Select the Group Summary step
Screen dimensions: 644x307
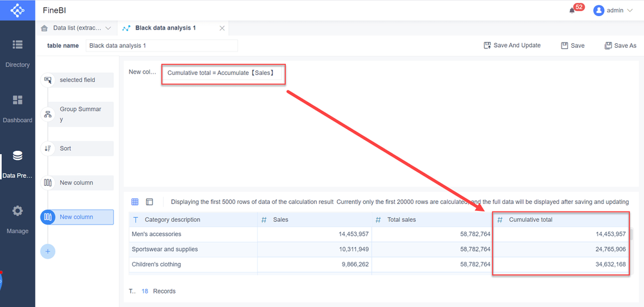pyautogui.click(x=80, y=114)
